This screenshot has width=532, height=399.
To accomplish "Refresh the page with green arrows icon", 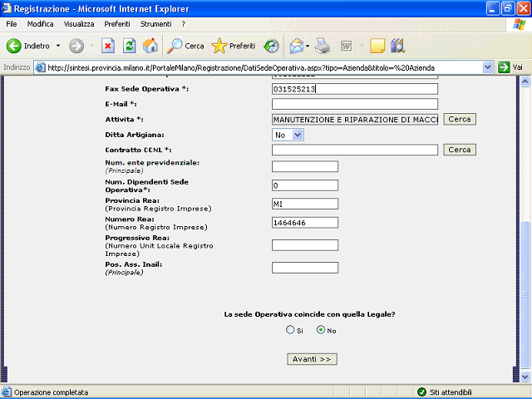I will tap(130, 46).
